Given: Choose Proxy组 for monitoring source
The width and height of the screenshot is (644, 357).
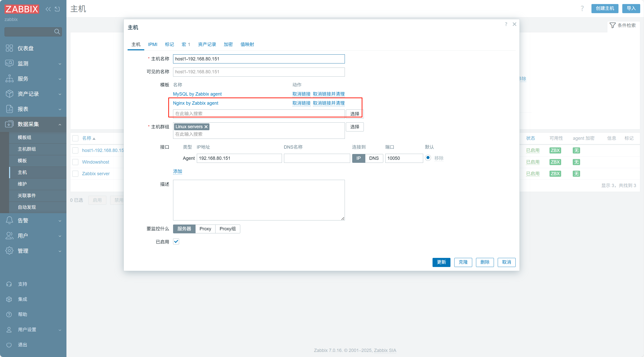Looking at the screenshot, I should (x=227, y=229).
